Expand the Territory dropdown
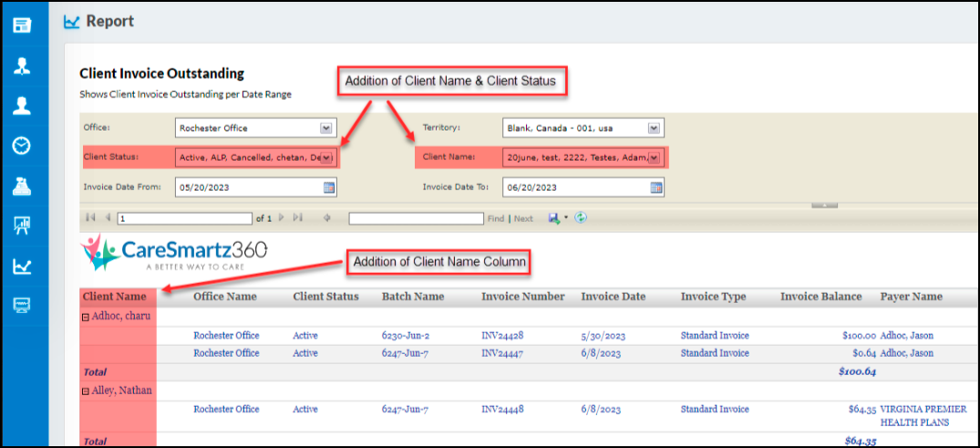The height and width of the screenshot is (448, 980). coord(654,128)
